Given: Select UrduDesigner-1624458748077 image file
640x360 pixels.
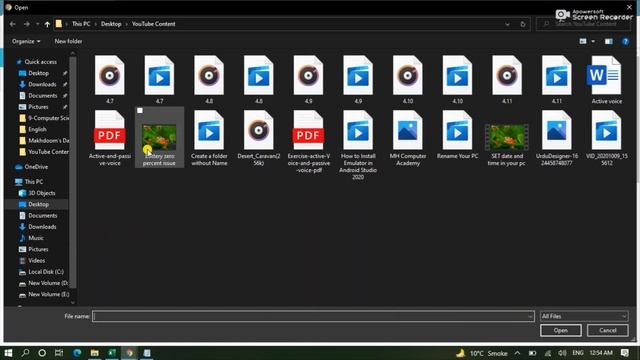Looking at the screenshot, I should coord(557,131).
